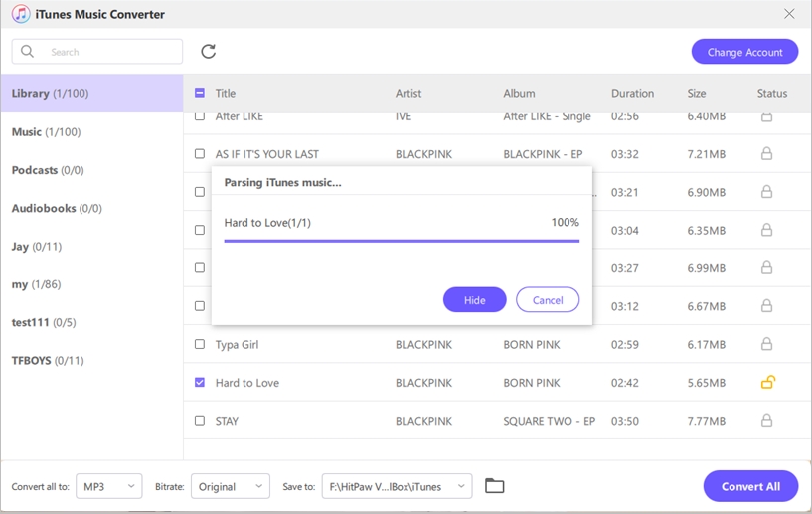Open the Bitrate Original dropdown
812x514 pixels.
[x=231, y=486]
